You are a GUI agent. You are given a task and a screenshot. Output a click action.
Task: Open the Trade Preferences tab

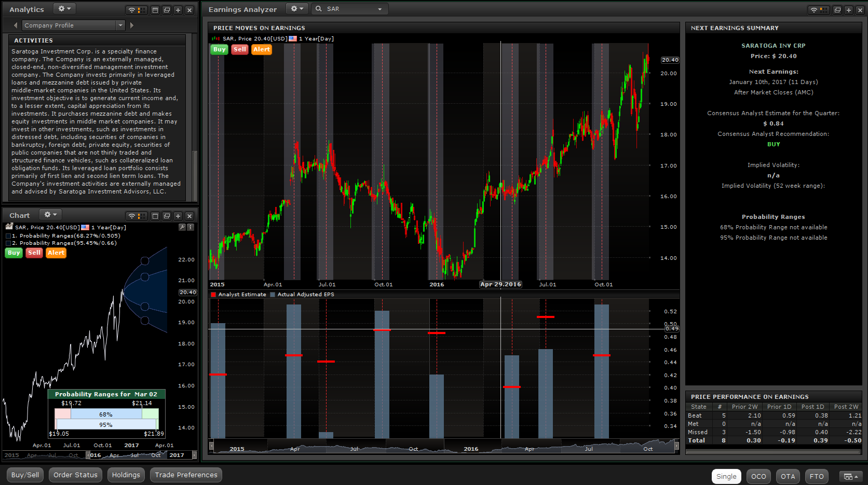pos(186,475)
